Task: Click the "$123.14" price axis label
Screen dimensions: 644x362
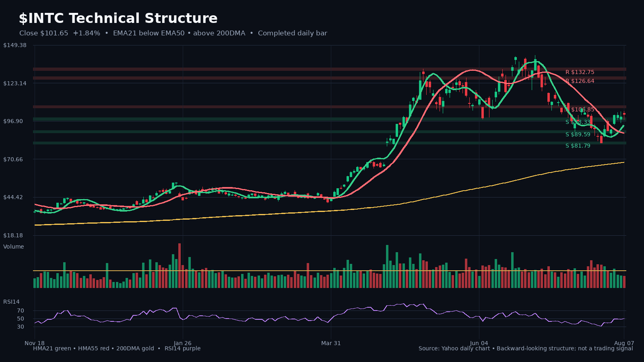Action: point(15,83)
